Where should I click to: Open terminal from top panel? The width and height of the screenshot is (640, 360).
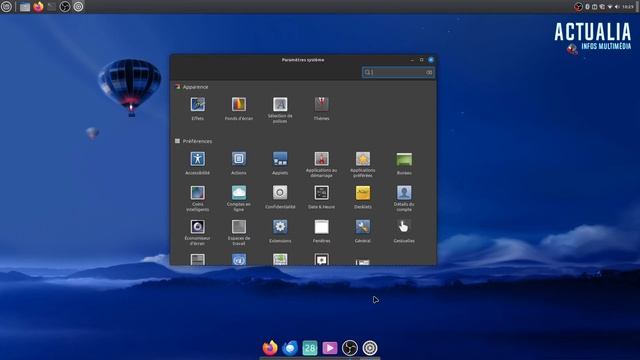point(51,7)
